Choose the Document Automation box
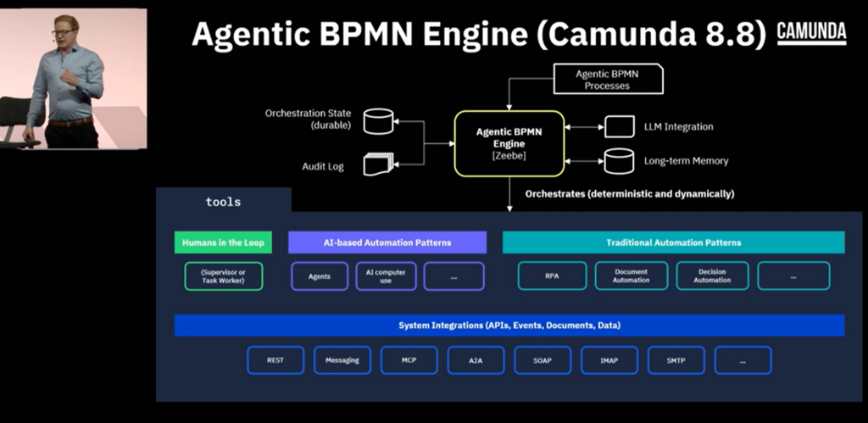The height and width of the screenshot is (423, 868). coord(632,276)
